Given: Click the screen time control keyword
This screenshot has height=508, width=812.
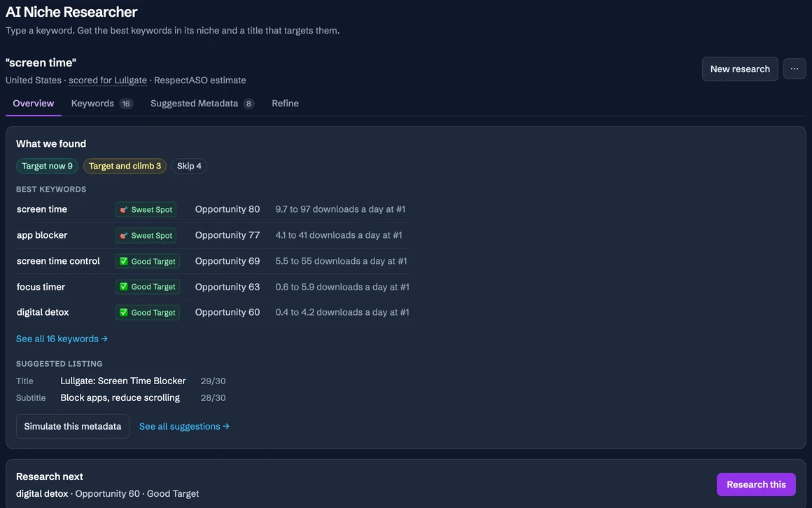Looking at the screenshot, I should coord(58,261).
